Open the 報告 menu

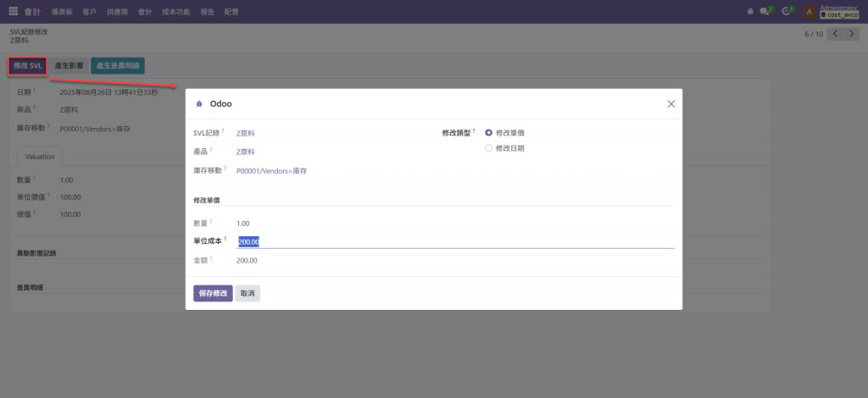point(208,12)
